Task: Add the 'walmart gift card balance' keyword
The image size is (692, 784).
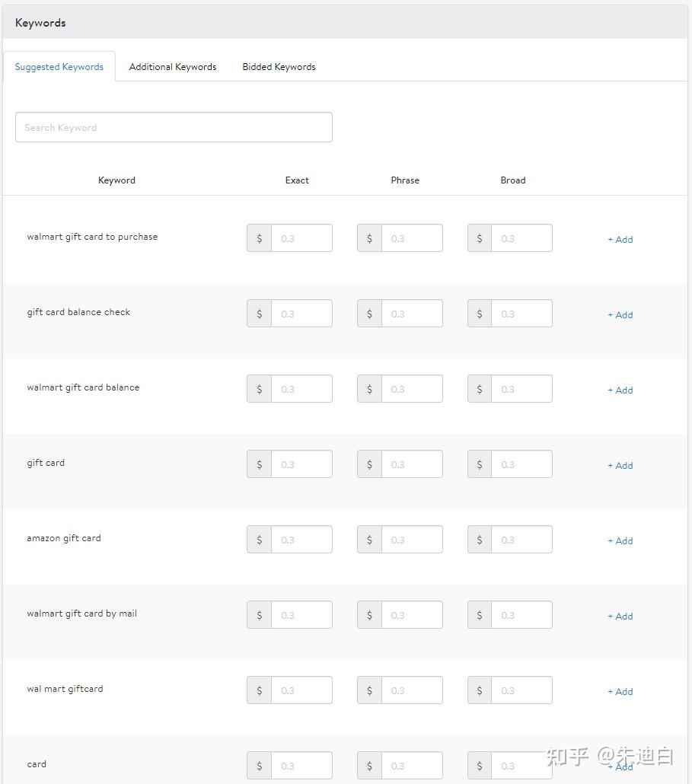Action: (x=620, y=390)
